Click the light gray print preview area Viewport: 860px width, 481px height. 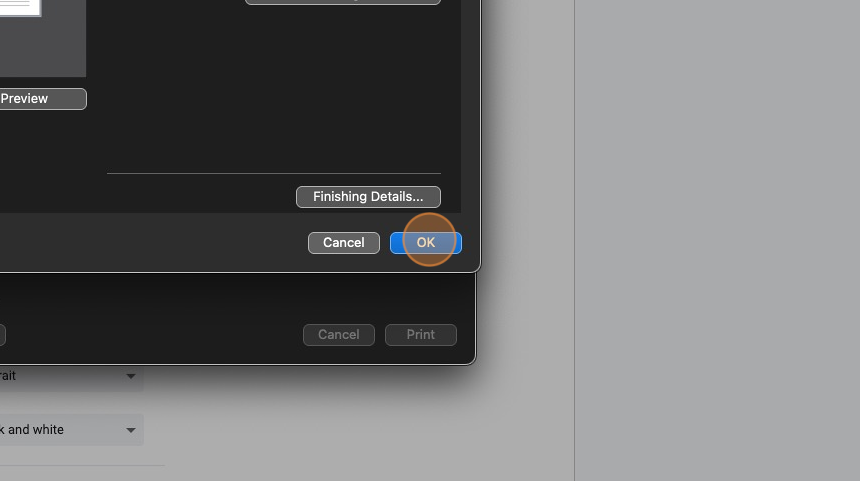(717, 240)
